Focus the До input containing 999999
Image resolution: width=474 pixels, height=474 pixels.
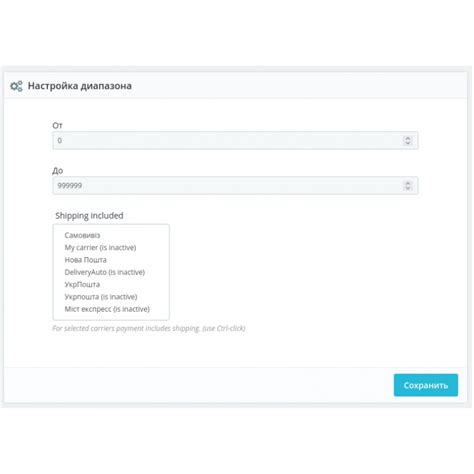tap(235, 186)
